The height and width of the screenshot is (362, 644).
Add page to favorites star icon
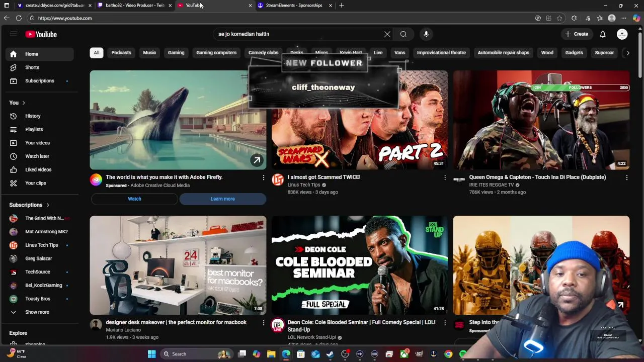tap(559, 18)
